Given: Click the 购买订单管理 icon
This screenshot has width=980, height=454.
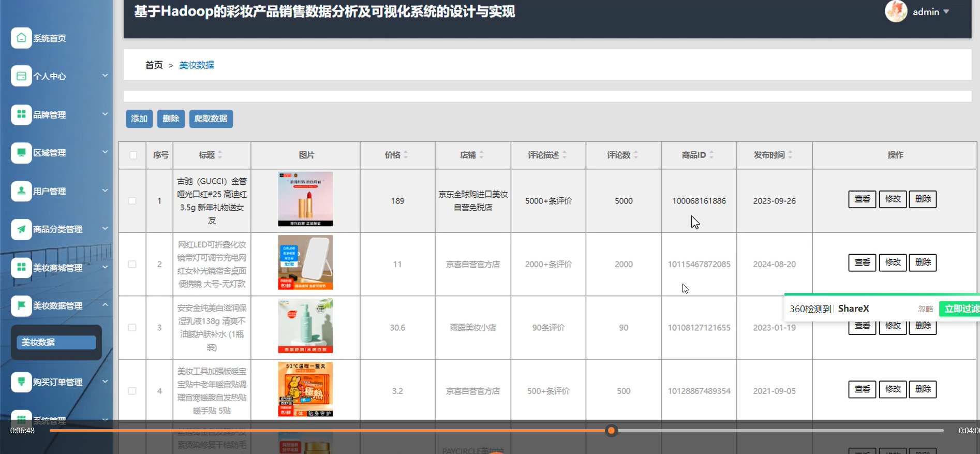Looking at the screenshot, I should [21, 382].
